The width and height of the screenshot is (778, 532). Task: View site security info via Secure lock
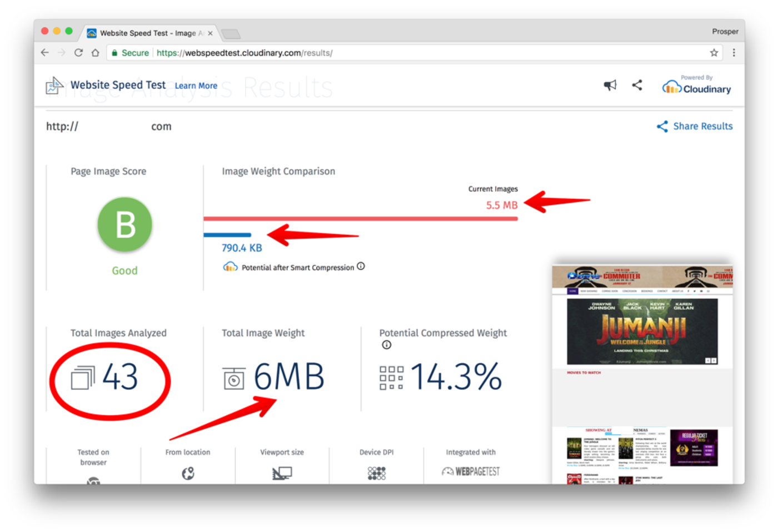point(130,53)
